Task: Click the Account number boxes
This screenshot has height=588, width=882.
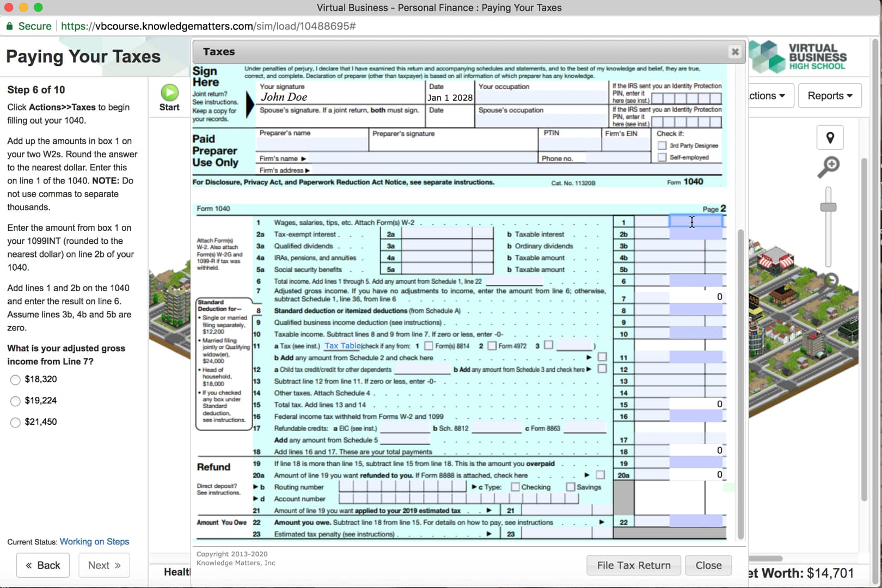Action: tap(458, 498)
